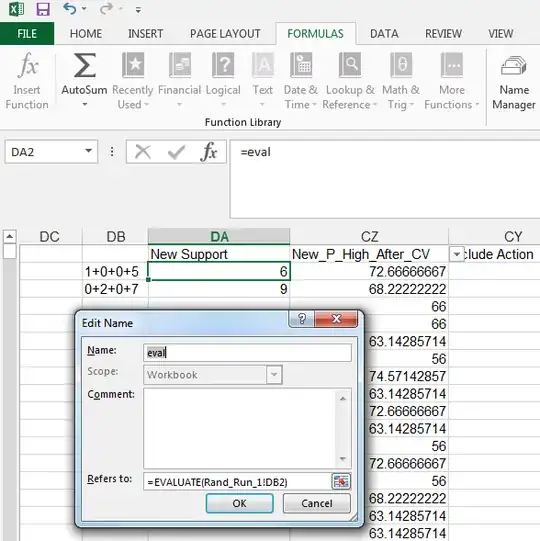Select the CZ column header
540x541 pixels.
[369, 237]
